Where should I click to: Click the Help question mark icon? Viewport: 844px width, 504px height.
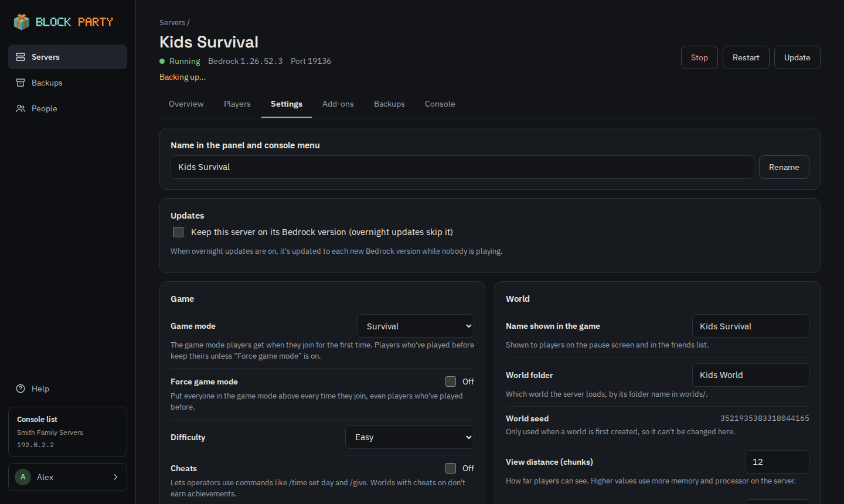pyautogui.click(x=21, y=389)
